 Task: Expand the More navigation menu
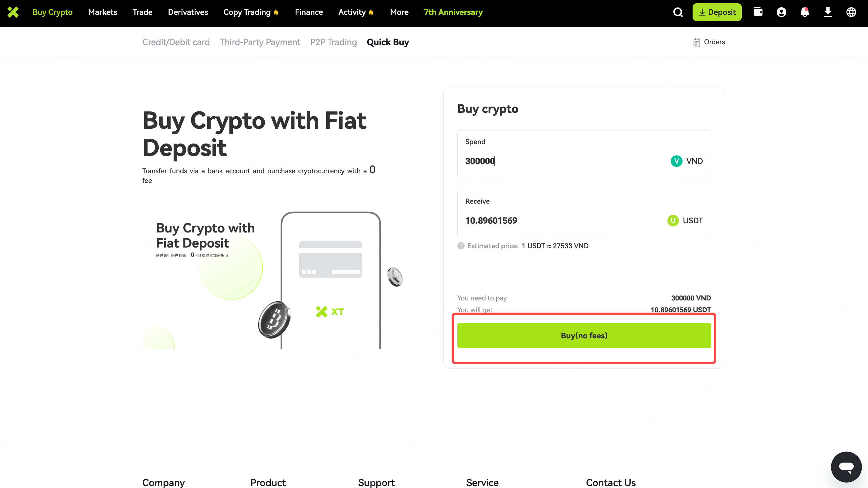(x=399, y=12)
